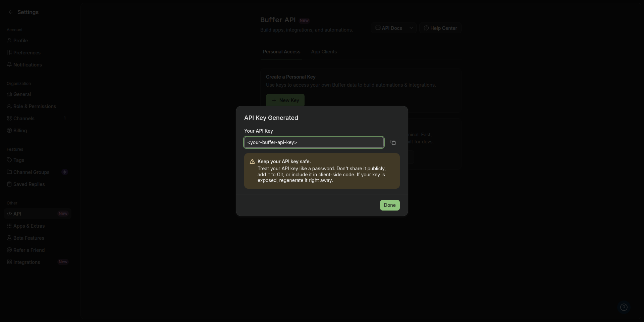This screenshot has width=644, height=322.
Task: Open Channel Groups page
Action: click(x=38, y=172)
